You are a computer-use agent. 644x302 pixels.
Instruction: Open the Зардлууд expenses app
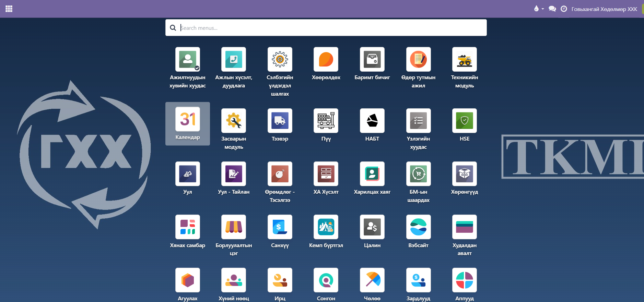(x=418, y=280)
